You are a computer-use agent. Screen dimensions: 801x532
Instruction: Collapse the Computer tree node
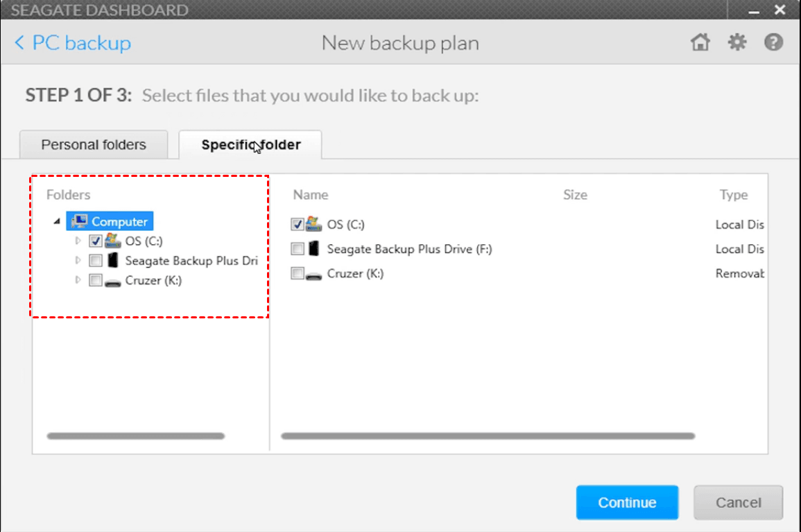(x=57, y=222)
